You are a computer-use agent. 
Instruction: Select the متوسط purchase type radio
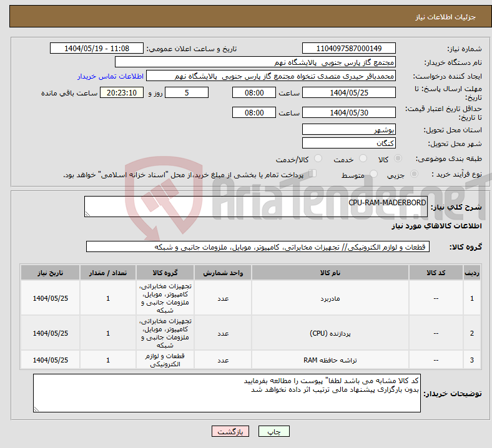(373, 174)
